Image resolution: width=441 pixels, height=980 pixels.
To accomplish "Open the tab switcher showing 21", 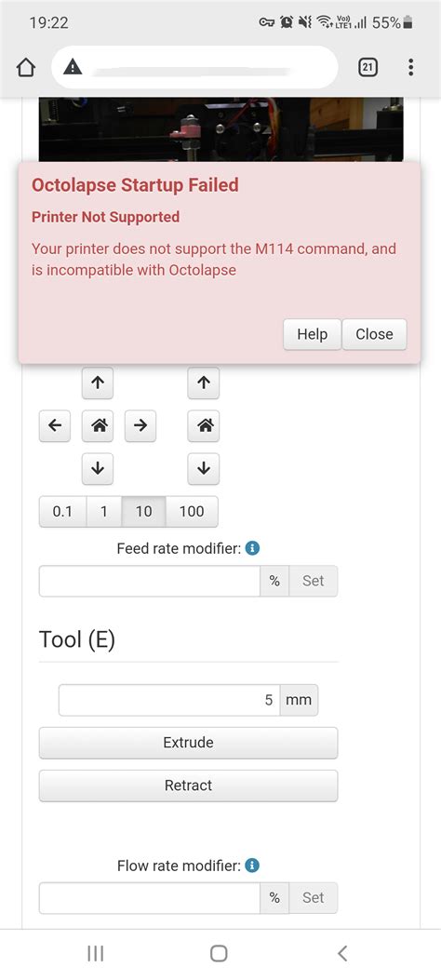I will click(x=367, y=67).
